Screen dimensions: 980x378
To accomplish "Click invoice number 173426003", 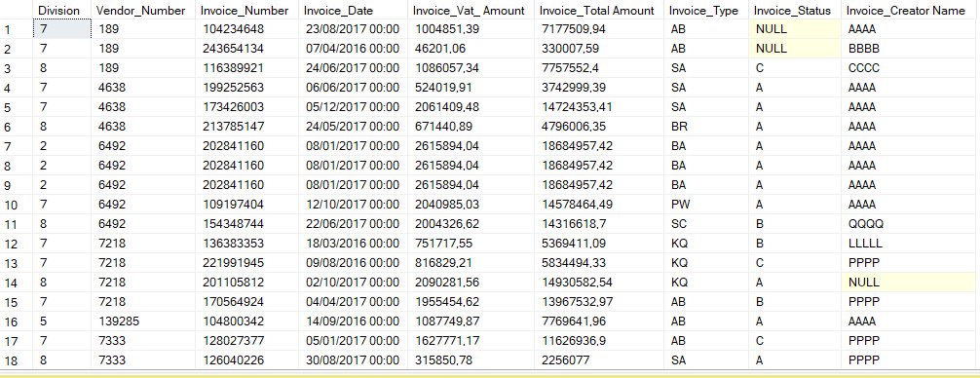I will pyautogui.click(x=234, y=107).
